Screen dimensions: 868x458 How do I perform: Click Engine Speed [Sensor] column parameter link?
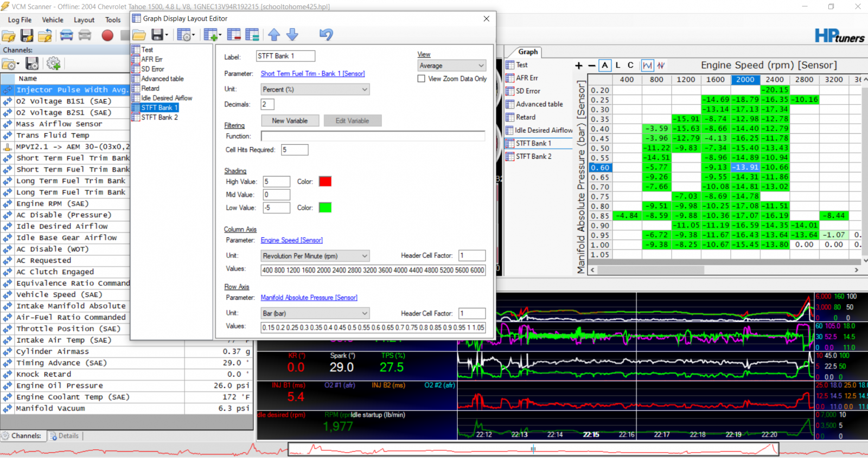[x=292, y=240]
